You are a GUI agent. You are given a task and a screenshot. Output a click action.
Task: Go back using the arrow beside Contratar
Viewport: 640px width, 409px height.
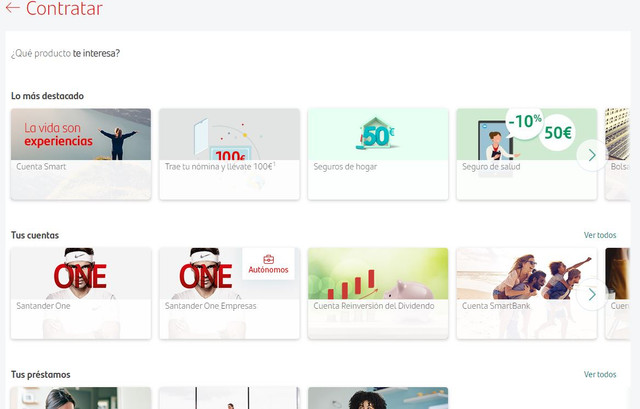point(13,8)
